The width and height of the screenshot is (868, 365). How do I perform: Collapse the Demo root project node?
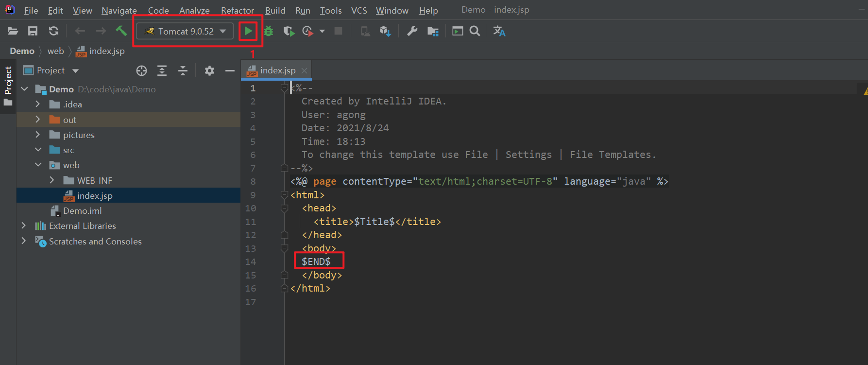click(x=25, y=89)
